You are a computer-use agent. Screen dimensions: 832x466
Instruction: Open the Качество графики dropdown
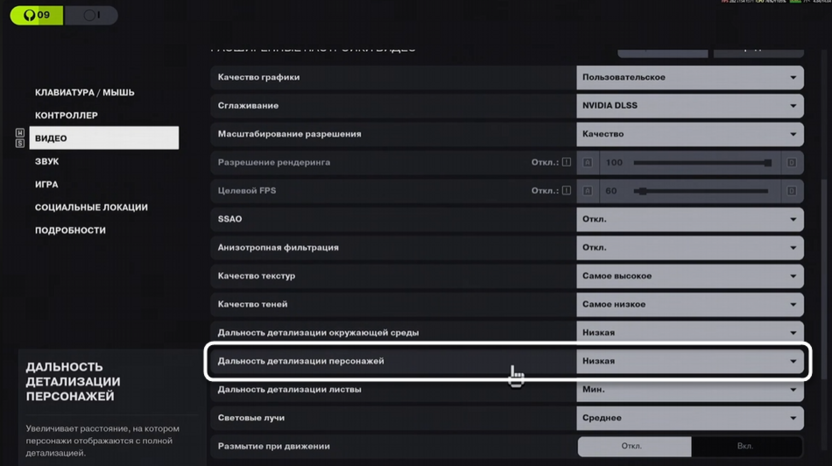pos(690,77)
